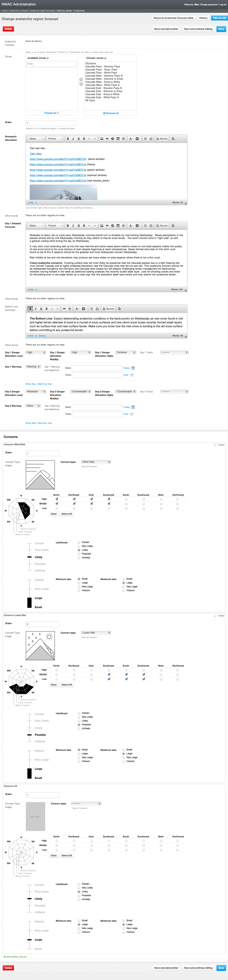Click Remove all zones link
Image resolution: width=228 pixels, height=980 pixels.
coord(111,113)
